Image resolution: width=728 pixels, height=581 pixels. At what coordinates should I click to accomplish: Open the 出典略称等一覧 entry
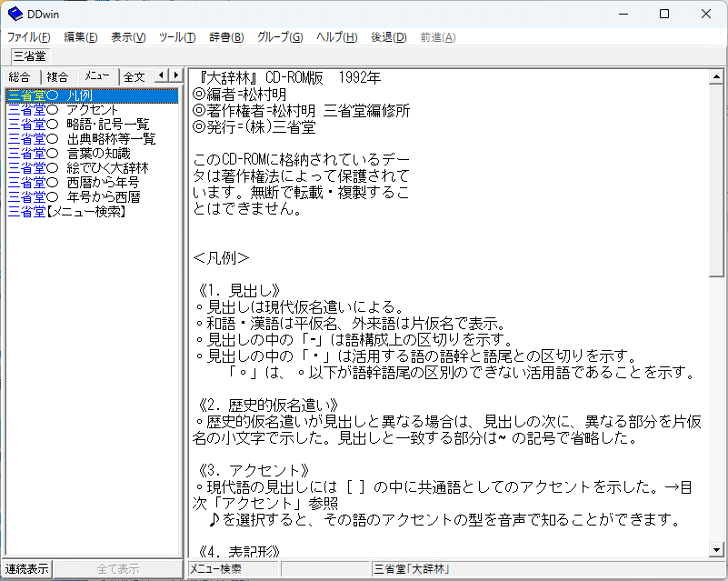(x=111, y=139)
